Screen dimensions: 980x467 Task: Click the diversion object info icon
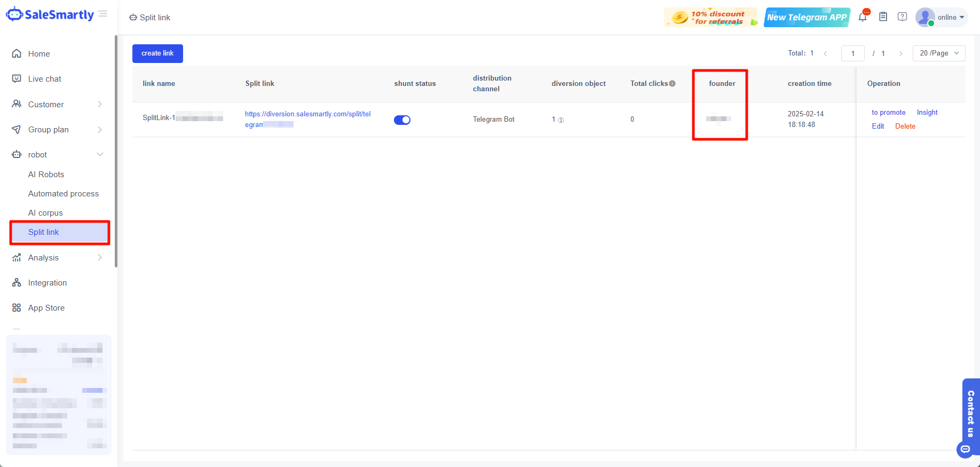tap(561, 120)
